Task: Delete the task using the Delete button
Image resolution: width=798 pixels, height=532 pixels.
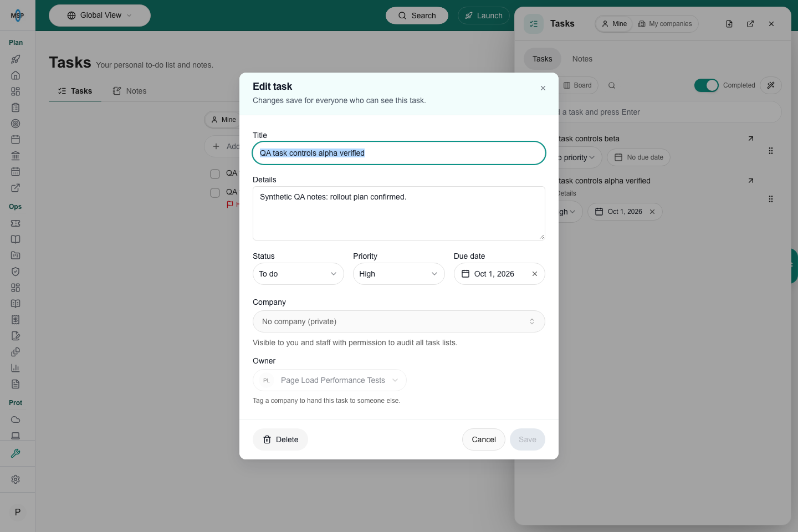Action: click(280, 439)
